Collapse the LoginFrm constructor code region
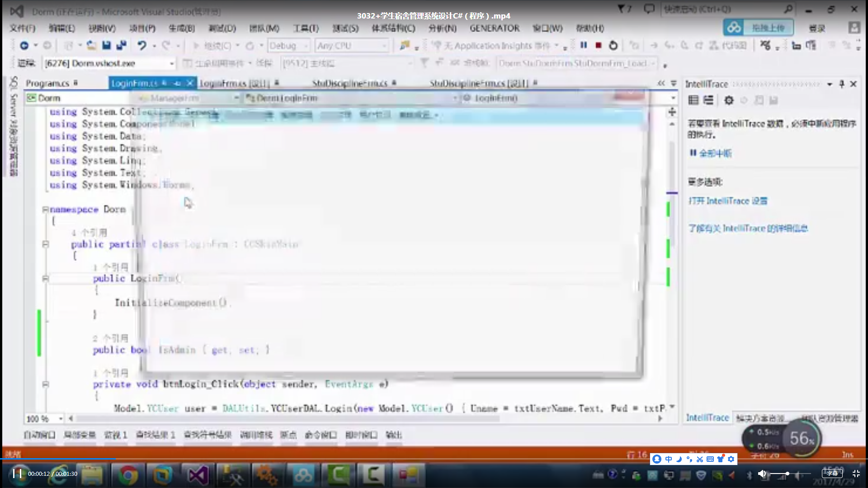 (x=45, y=278)
